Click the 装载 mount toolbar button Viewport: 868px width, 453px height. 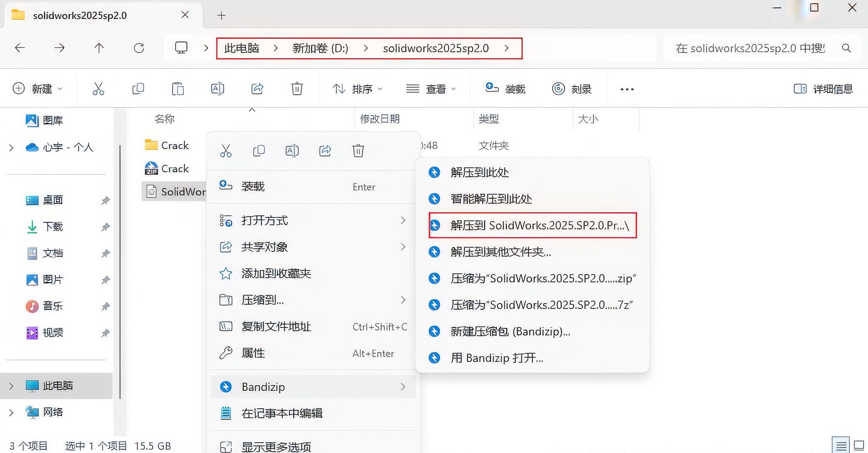click(x=506, y=89)
